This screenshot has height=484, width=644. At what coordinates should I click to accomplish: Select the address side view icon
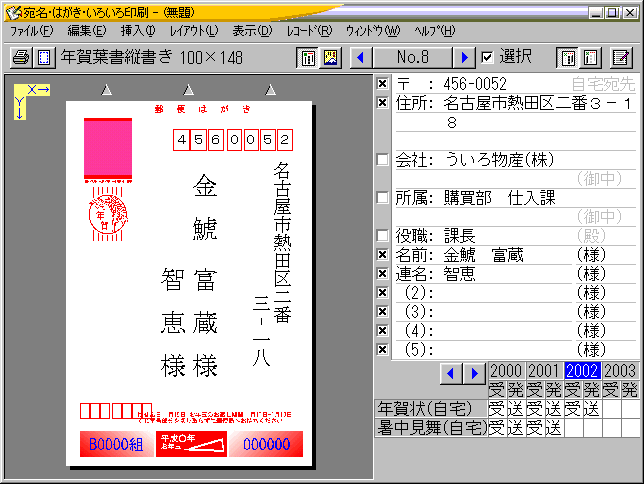308,58
